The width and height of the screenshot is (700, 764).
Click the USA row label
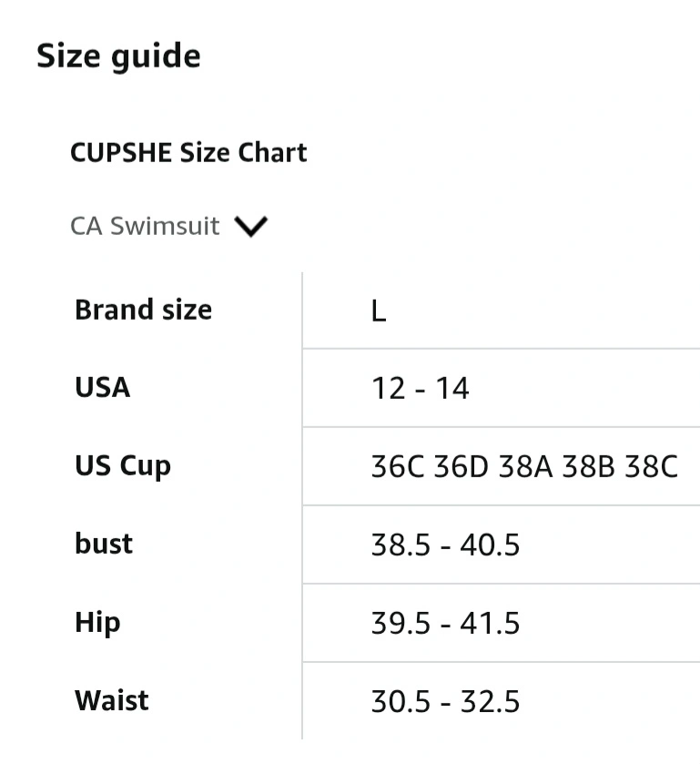tap(102, 388)
